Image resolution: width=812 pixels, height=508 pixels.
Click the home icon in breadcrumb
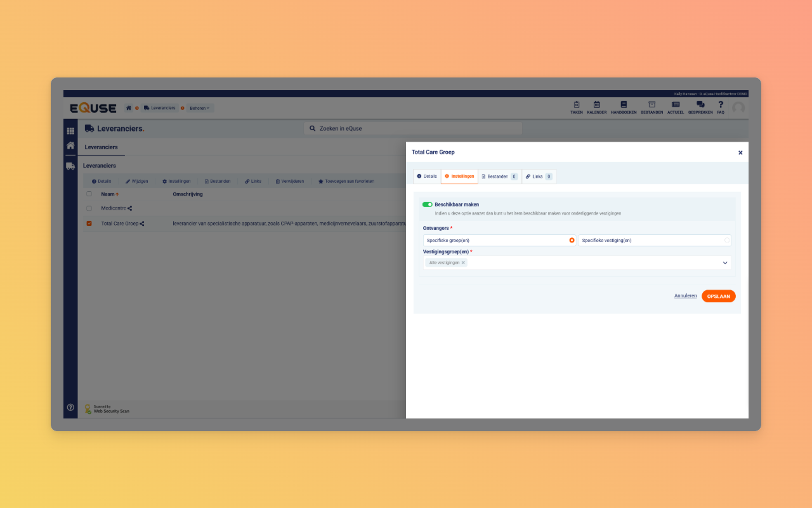[129, 108]
